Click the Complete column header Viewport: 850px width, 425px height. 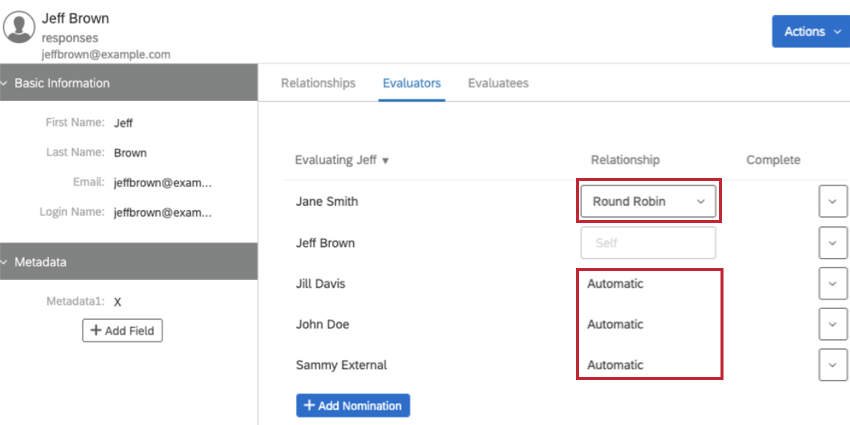[x=773, y=160]
